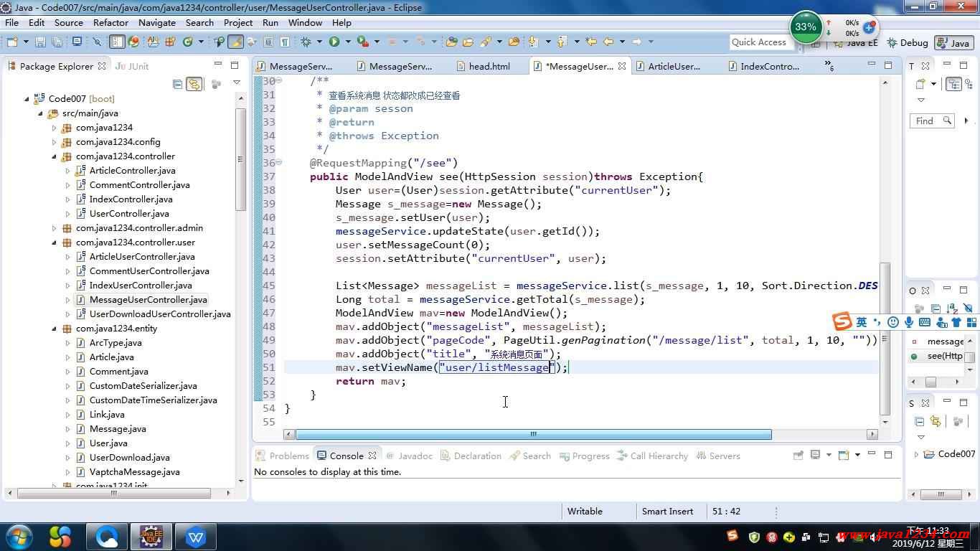Toggle the selected breadcrumb toolbar button
This screenshot has height=551, width=980.
click(117, 42)
